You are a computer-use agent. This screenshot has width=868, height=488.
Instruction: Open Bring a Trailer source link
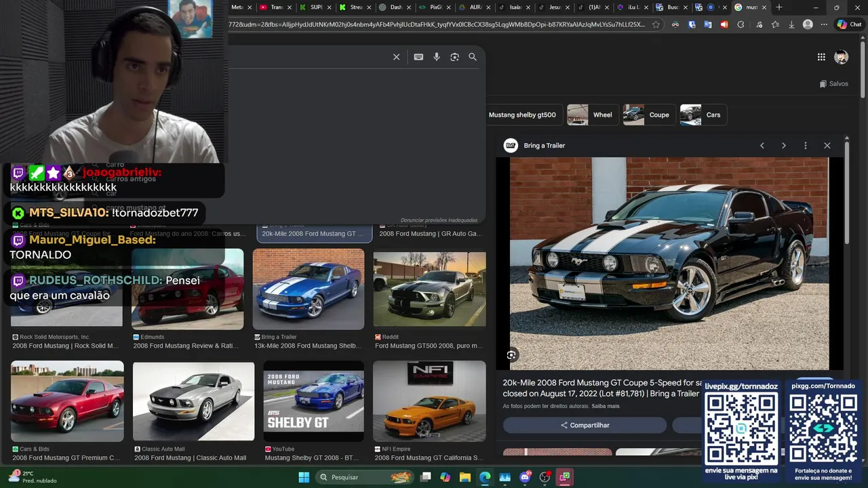(x=534, y=146)
